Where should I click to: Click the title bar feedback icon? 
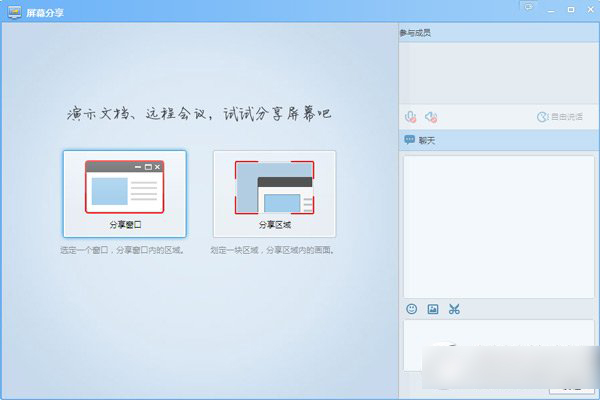point(529,7)
